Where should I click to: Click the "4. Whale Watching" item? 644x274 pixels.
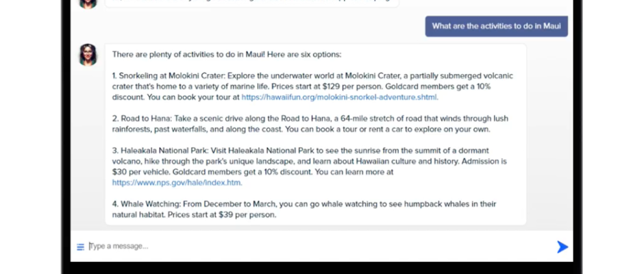click(146, 204)
